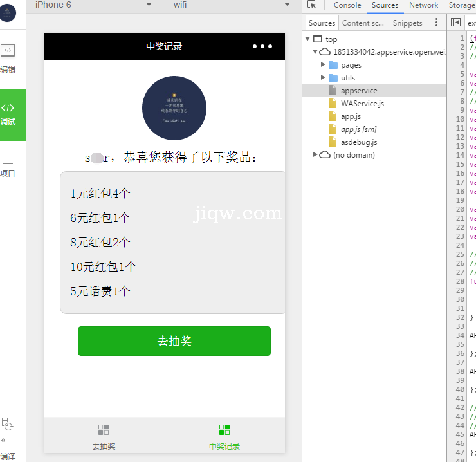Click the inspect element cursor icon
476x462 pixels.
click(312, 5)
